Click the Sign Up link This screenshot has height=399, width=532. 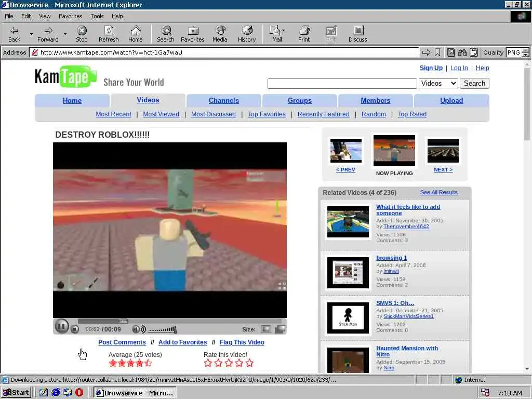click(431, 68)
